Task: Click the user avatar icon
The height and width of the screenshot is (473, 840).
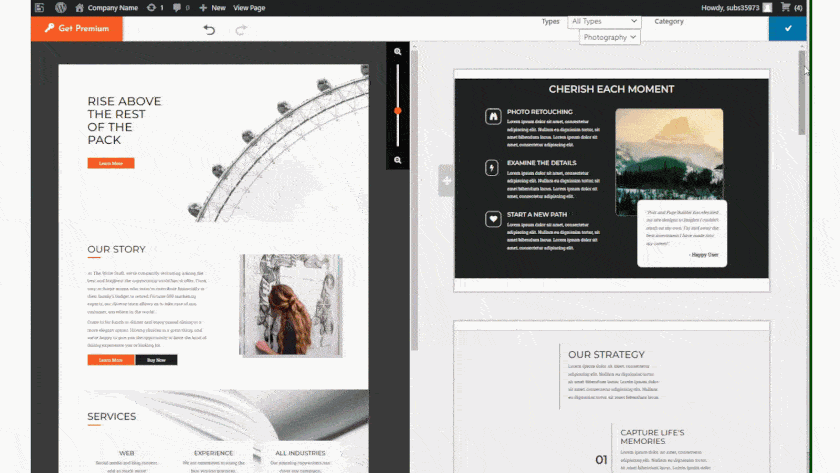Action: 767,7
